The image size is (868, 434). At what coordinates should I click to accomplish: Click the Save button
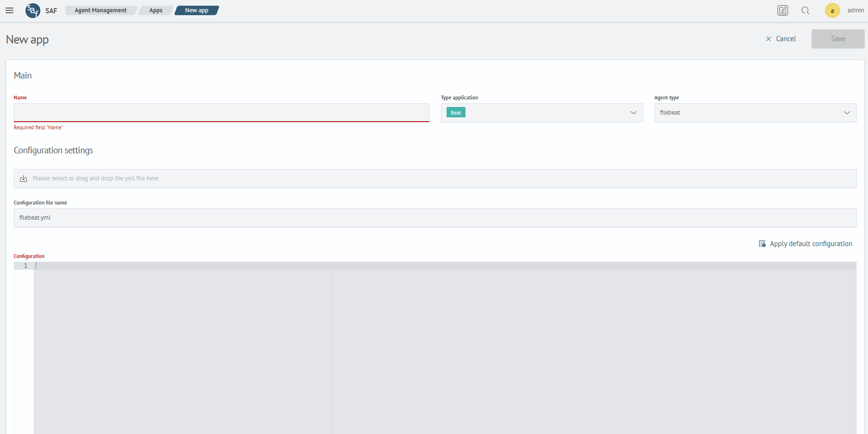(x=838, y=39)
